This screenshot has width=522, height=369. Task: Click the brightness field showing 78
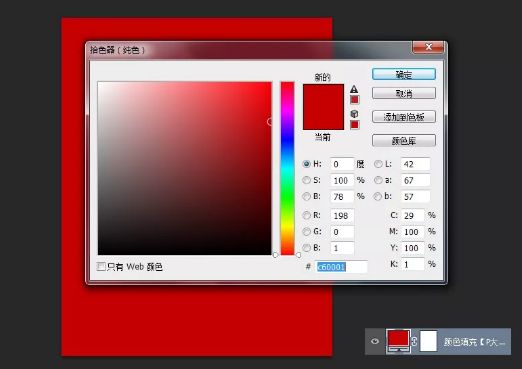click(x=342, y=197)
